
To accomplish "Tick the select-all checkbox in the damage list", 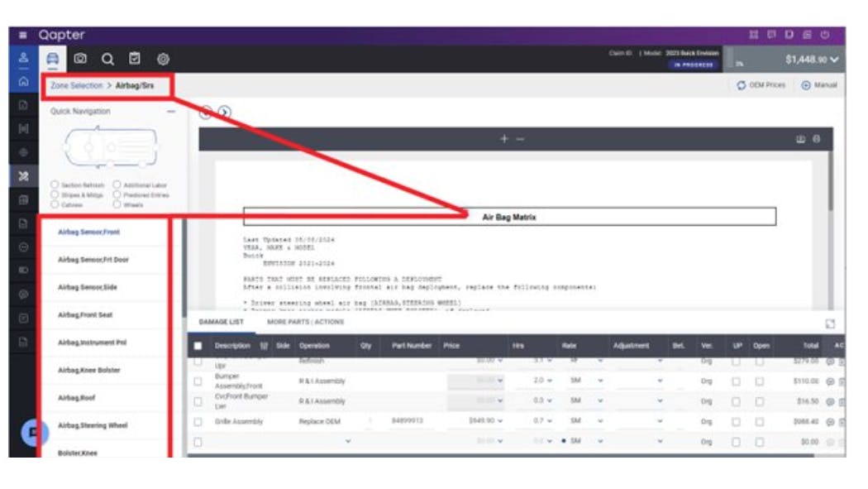I will pyautogui.click(x=198, y=345).
